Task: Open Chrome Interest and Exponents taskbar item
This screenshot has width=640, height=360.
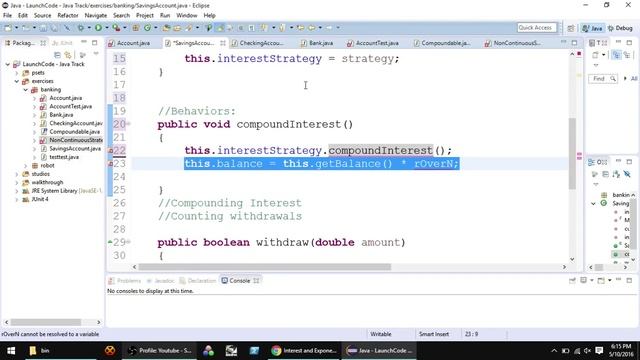Action: pyautogui.click(x=304, y=351)
